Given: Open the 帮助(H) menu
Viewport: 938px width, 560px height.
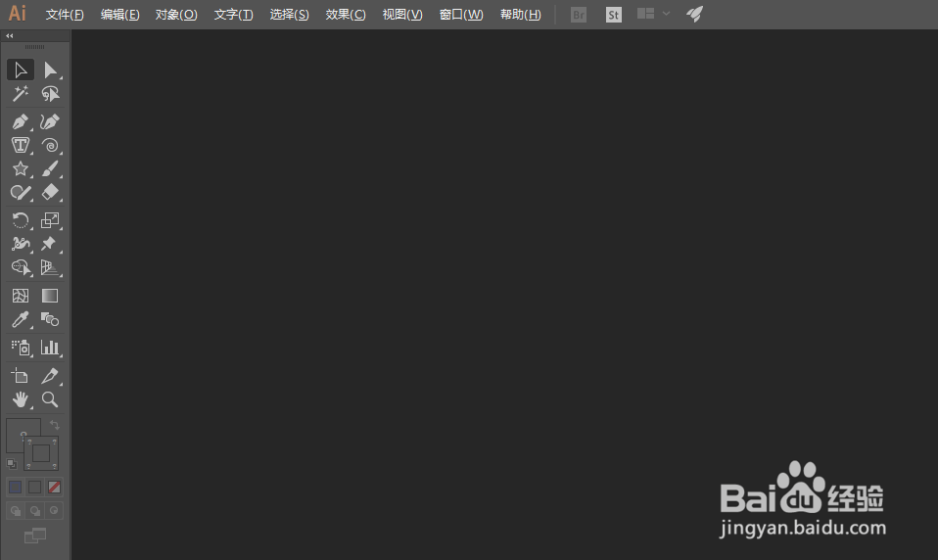Looking at the screenshot, I should click(x=521, y=15).
